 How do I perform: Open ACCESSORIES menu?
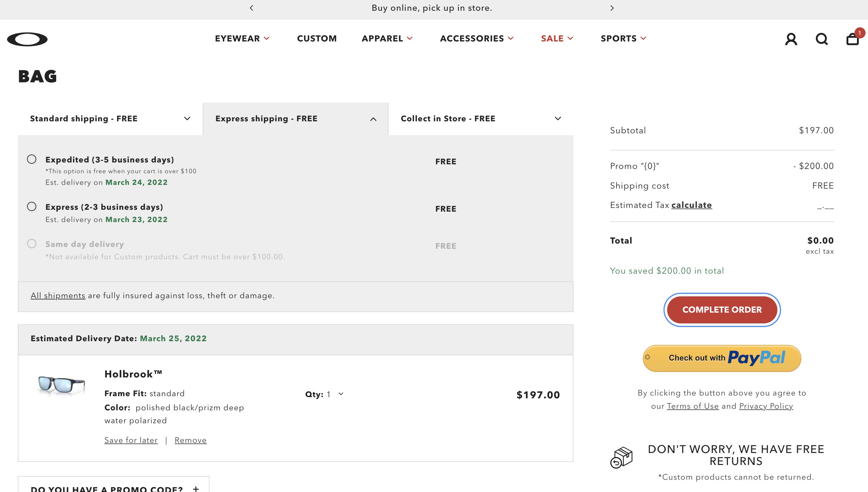[x=477, y=38]
